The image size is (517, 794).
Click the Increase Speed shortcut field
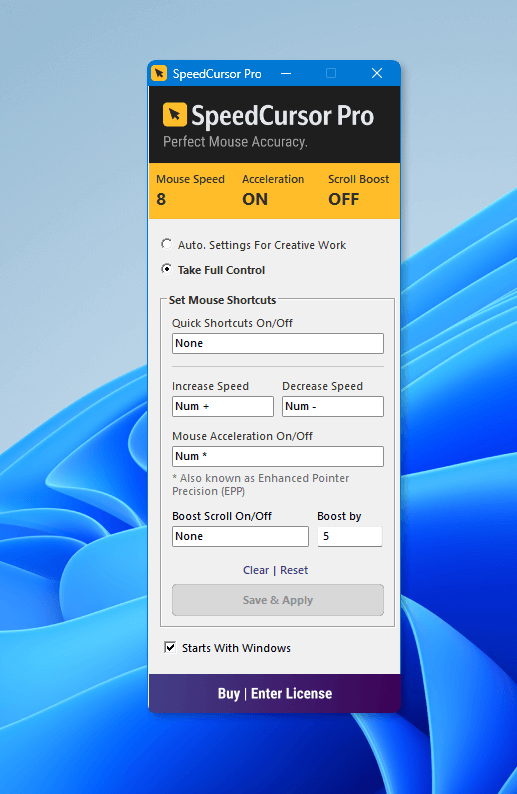click(223, 406)
